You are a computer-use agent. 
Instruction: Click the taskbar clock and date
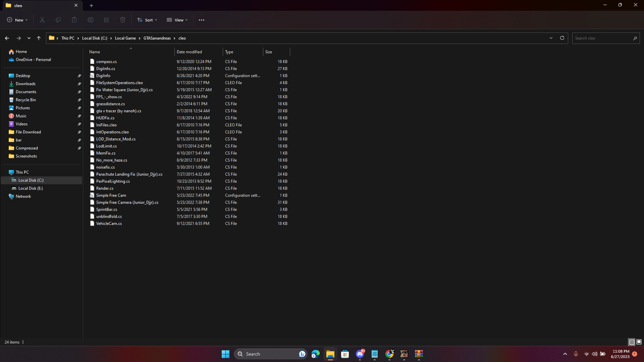tap(620, 354)
